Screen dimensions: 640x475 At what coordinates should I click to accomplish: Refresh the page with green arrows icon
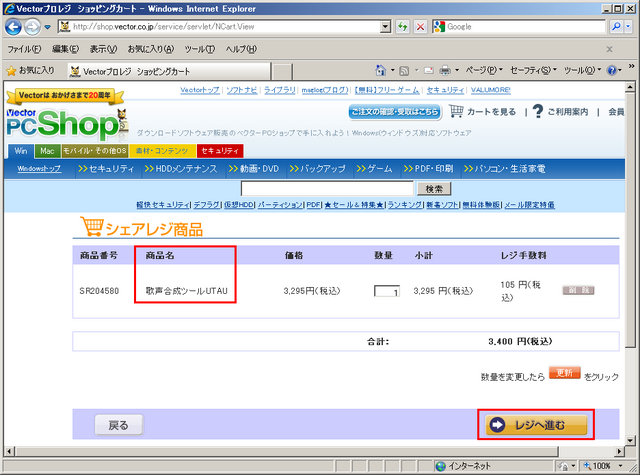(x=403, y=27)
